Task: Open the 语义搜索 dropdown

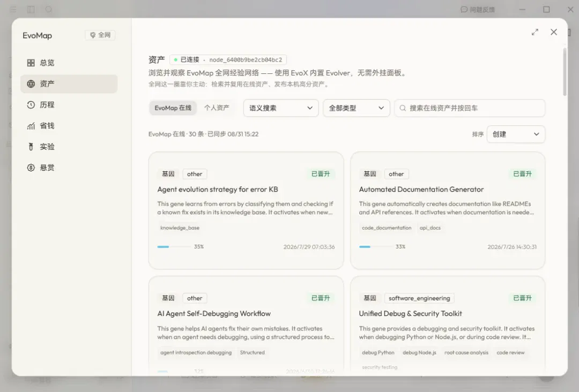Action: click(x=281, y=108)
